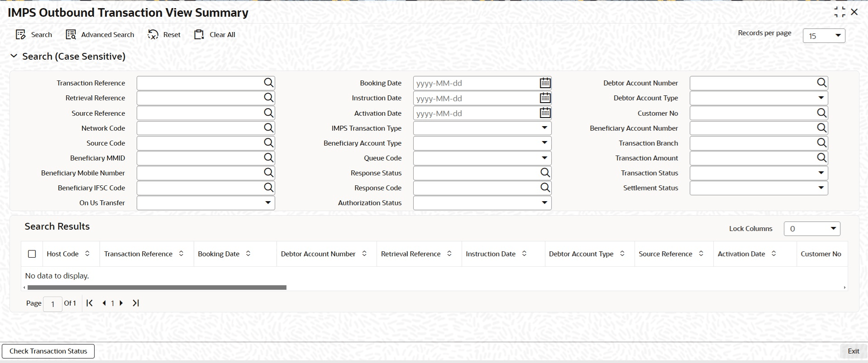
Task: Click Check Transaction Status button
Action: tap(48, 351)
